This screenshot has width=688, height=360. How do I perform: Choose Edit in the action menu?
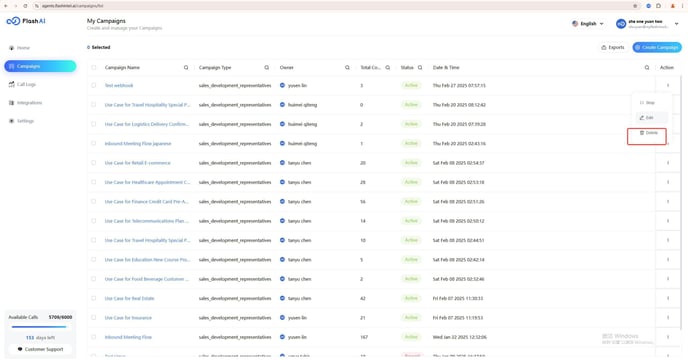652,118
